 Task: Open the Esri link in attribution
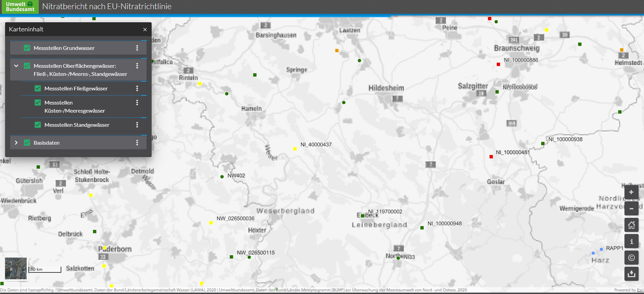pyautogui.click(x=640, y=290)
